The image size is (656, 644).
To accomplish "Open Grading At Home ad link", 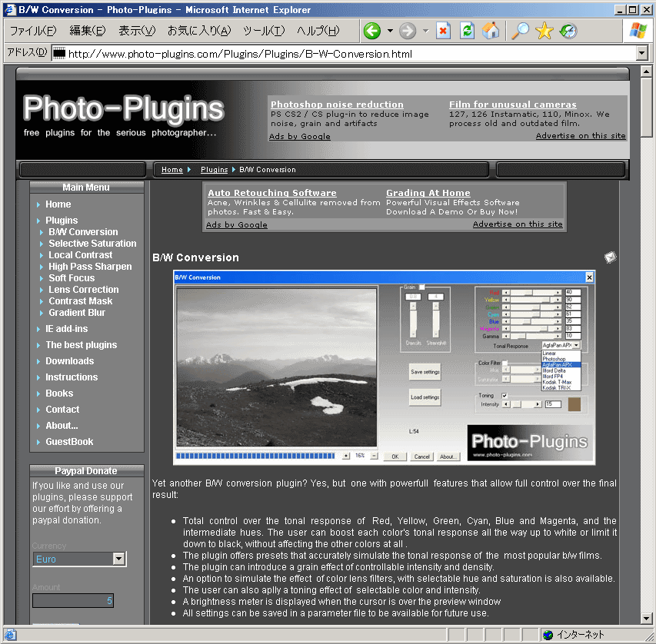I will (428, 192).
